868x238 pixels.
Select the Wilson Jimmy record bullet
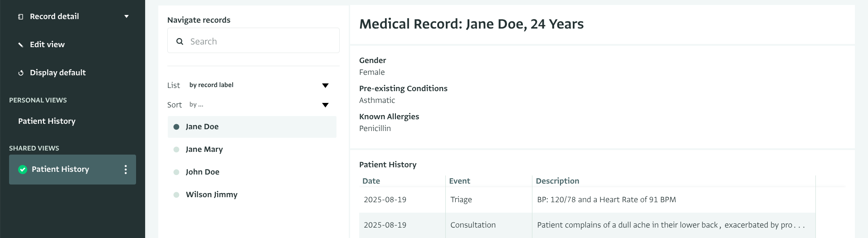pos(176,195)
